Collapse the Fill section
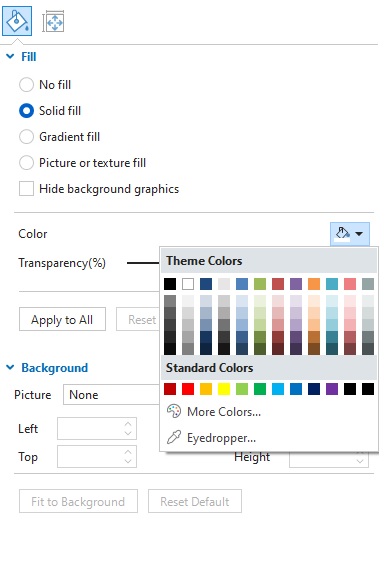388x573 pixels. pyautogui.click(x=10, y=57)
